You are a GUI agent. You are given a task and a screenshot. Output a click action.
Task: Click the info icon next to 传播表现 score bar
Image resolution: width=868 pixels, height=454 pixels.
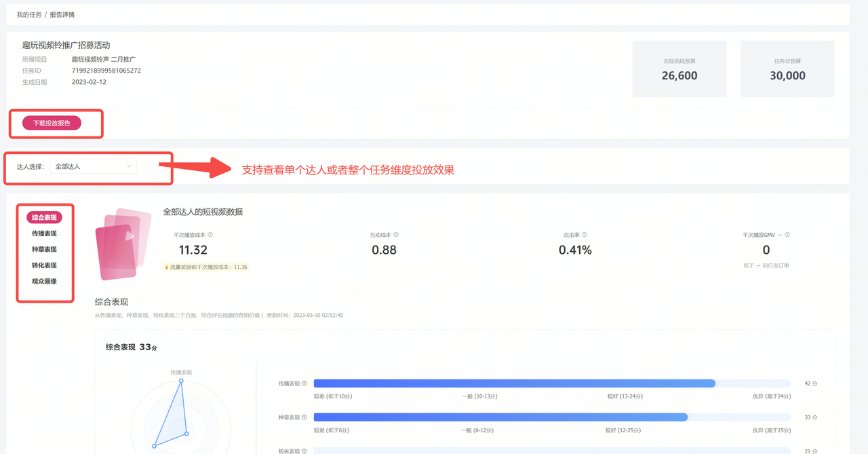tap(304, 383)
